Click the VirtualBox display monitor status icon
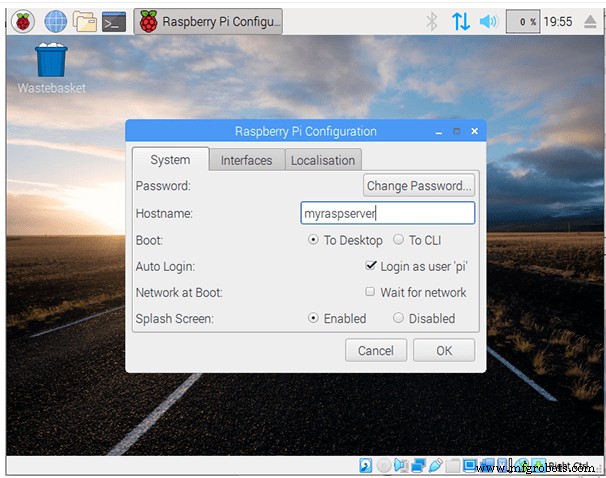 pos(470,465)
